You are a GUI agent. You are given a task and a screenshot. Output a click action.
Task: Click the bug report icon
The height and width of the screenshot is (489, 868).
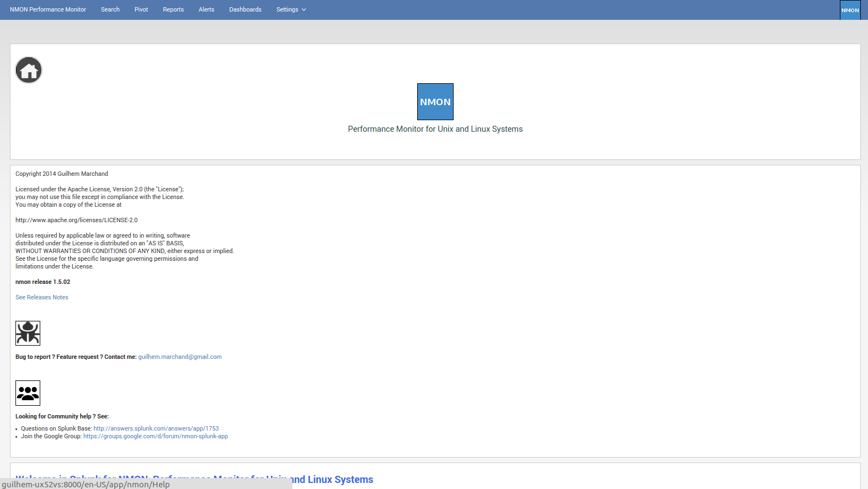tap(28, 333)
